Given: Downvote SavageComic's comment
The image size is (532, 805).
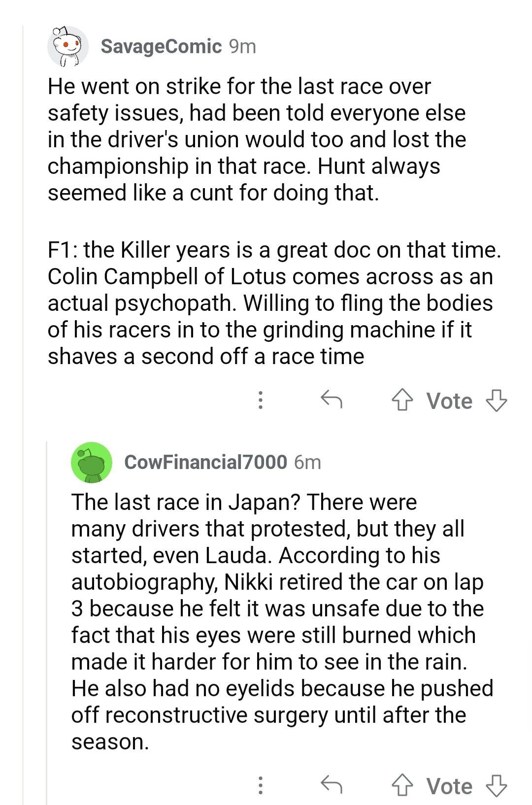Looking at the screenshot, I should click(496, 401).
